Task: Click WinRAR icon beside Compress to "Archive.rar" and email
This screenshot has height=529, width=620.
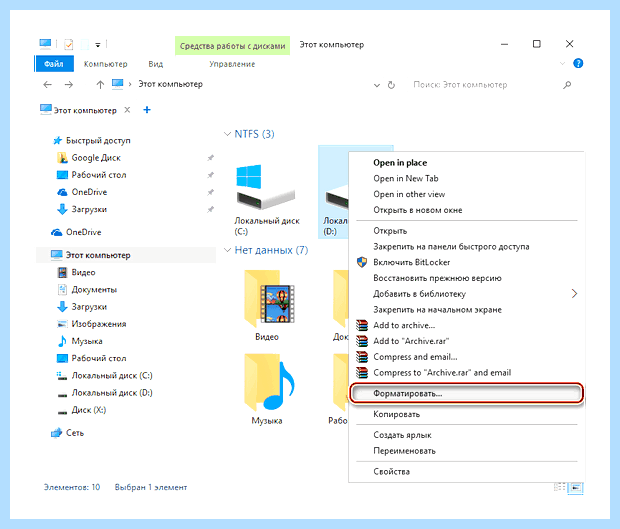Action: (361, 372)
